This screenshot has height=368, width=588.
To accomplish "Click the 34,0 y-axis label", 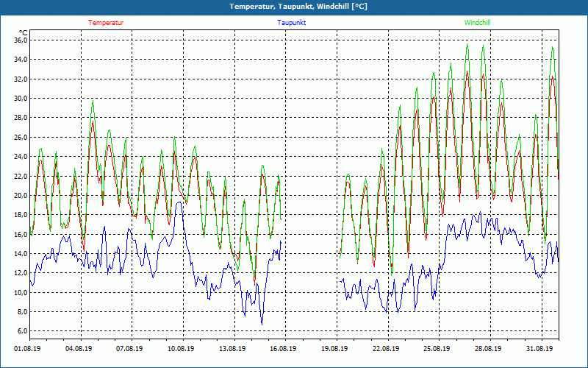I will tap(21, 60).
